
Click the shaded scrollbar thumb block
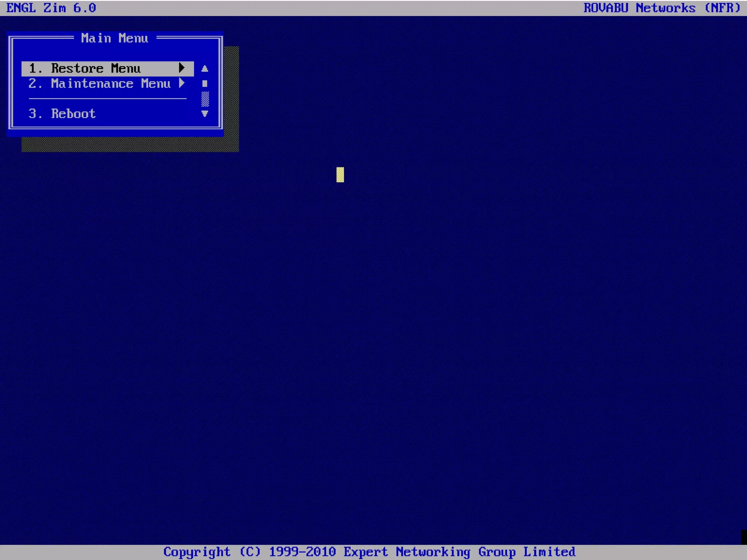point(205,99)
